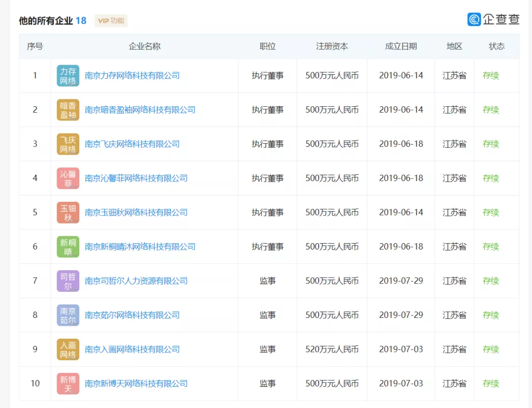
Task: Click the 企业名称 column header
Action: click(144, 46)
